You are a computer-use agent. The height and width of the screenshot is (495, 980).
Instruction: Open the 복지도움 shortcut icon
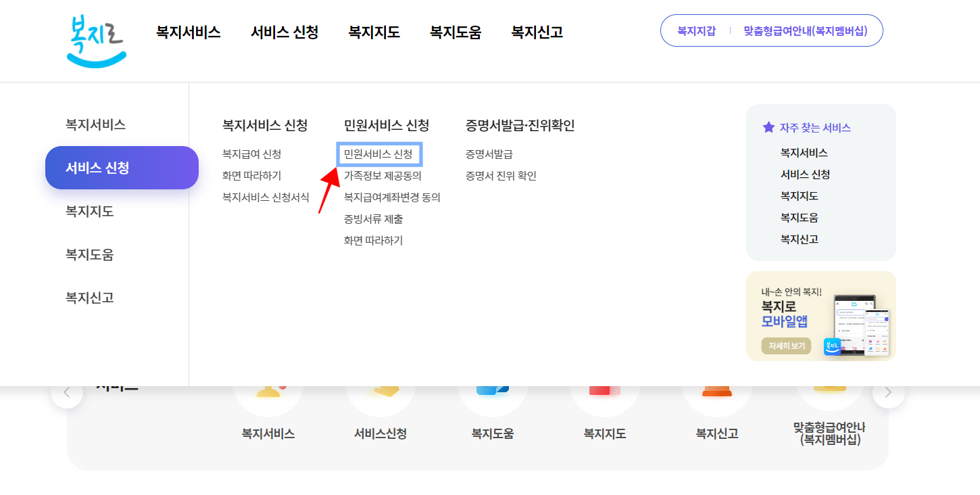[493, 385]
